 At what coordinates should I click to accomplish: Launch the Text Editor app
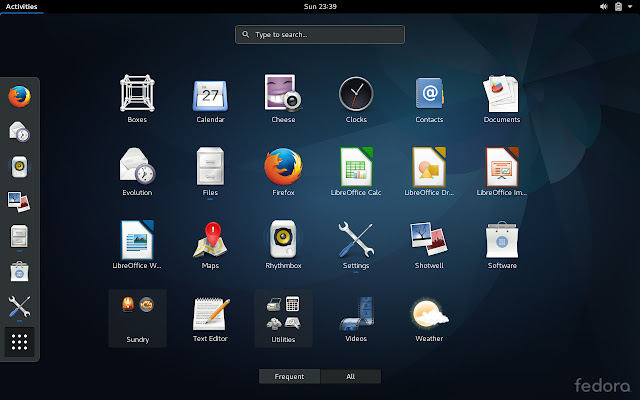tap(210, 318)
